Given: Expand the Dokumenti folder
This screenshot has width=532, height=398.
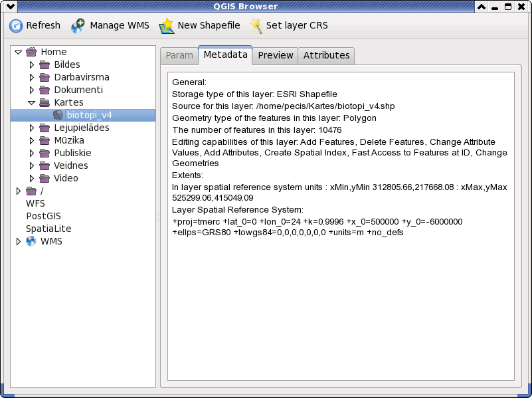Looking at the screenshot, I should click(x=32, y=90).
